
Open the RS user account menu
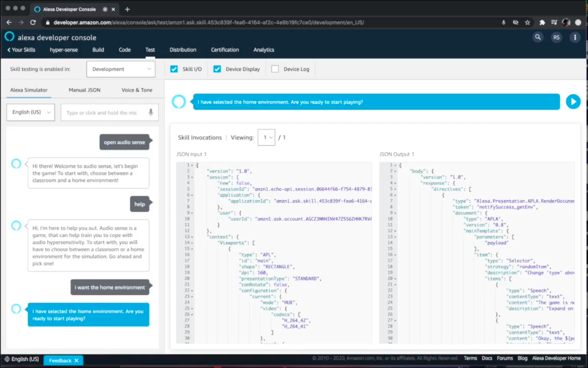556,37
